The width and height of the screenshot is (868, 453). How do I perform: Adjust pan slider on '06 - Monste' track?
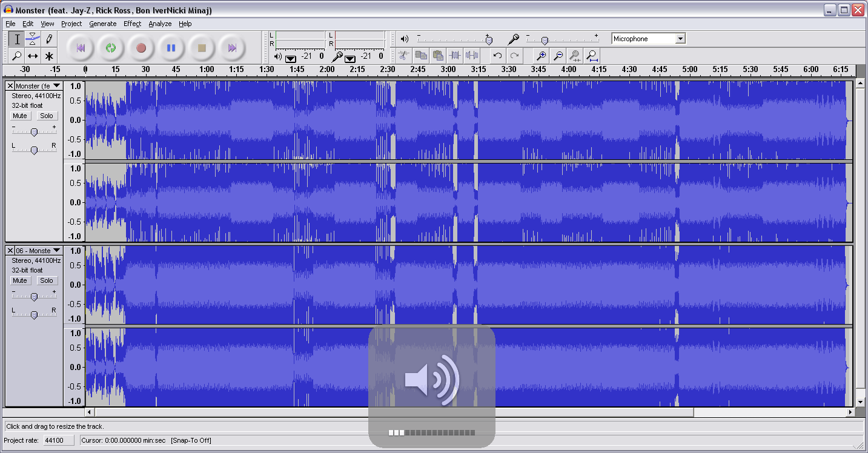coord(34,314)
